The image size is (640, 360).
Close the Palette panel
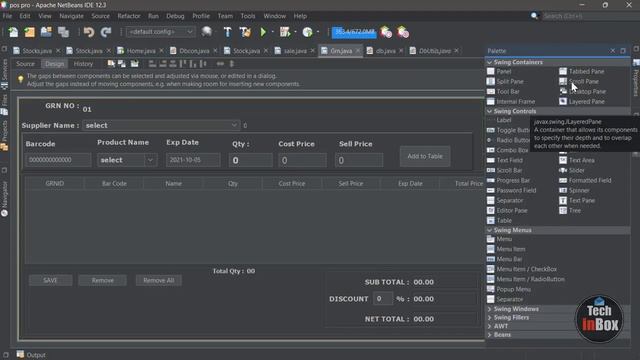612,51
